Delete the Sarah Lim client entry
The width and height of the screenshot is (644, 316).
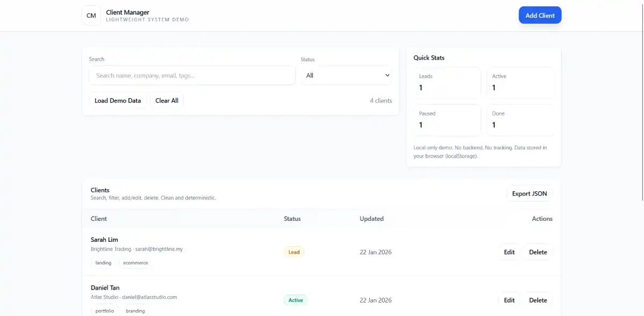click(537, 252)
